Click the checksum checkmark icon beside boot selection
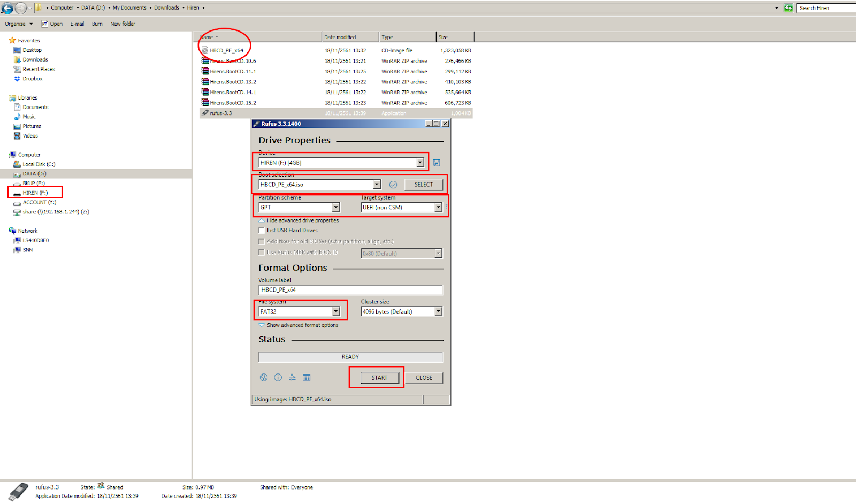This screenshot has width=856, height=504. [x=393, y=185]
